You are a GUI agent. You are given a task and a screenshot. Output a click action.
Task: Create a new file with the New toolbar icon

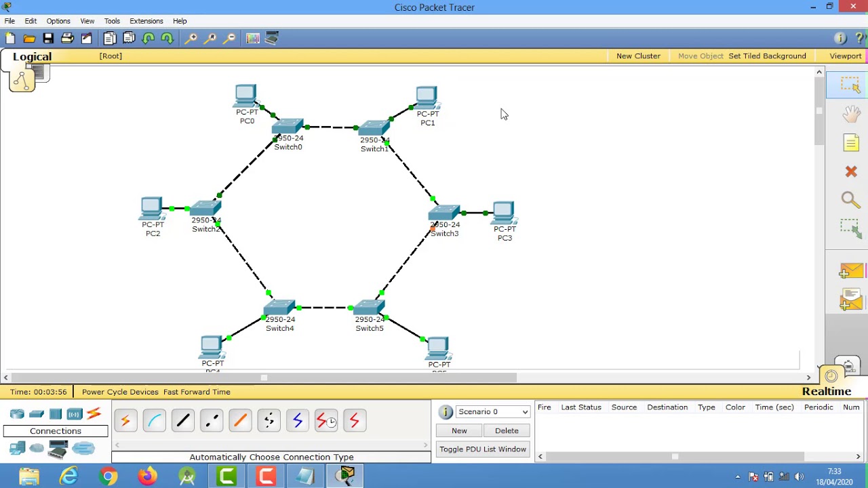[x=10, y=39]
